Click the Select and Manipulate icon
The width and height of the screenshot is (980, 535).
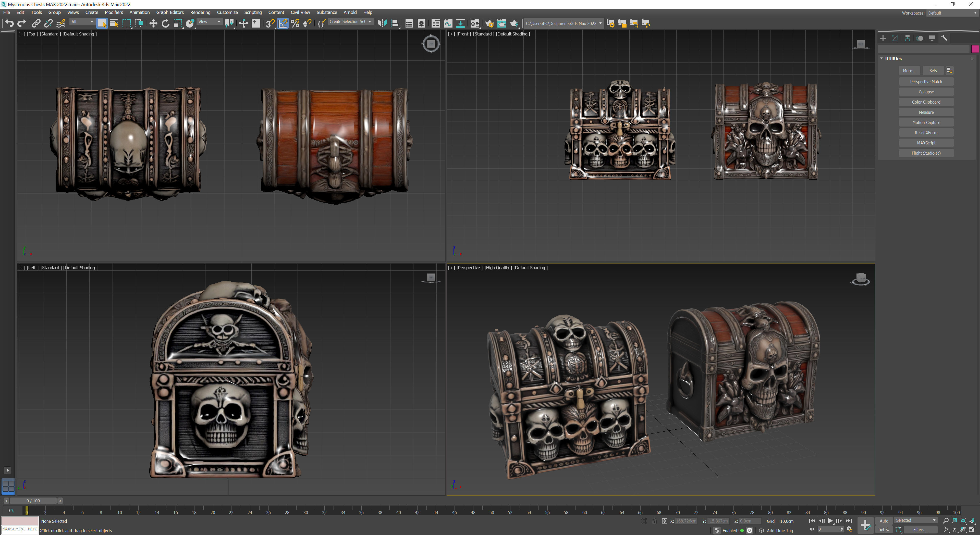tap(243, 23)
